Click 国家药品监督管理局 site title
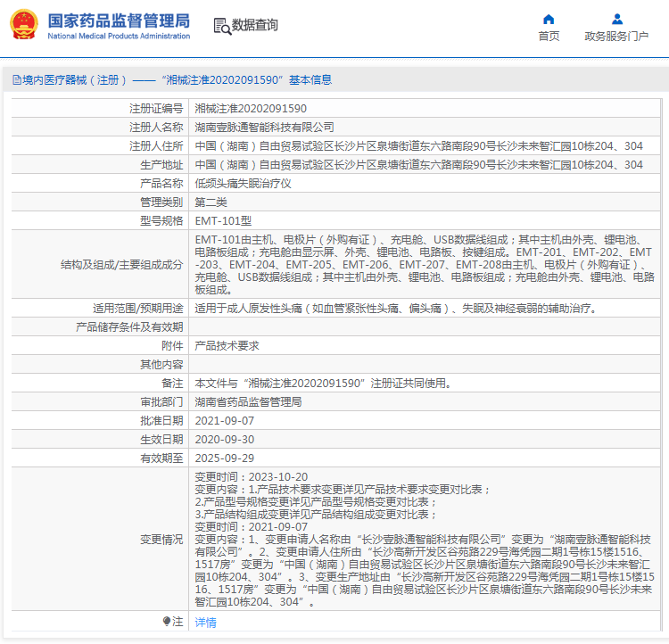 click(119, 21)
